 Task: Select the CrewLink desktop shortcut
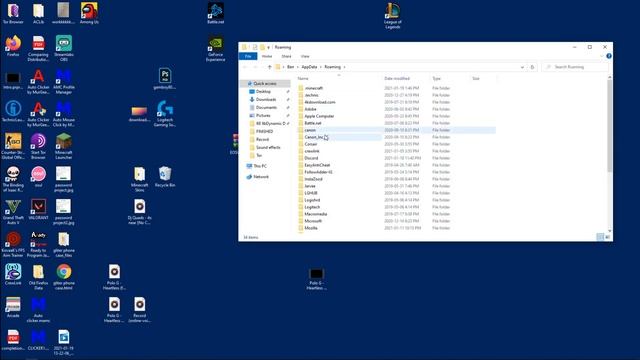point(13,275)
